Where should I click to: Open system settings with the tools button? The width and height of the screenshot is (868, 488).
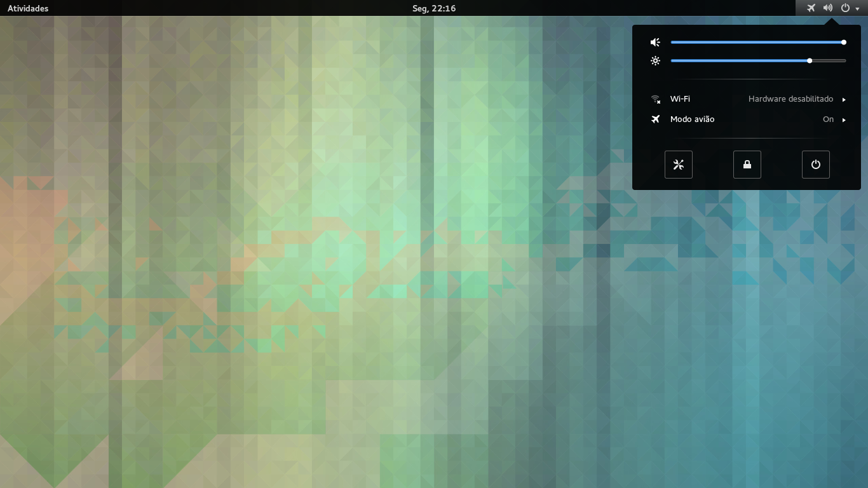tap(679, 165)
